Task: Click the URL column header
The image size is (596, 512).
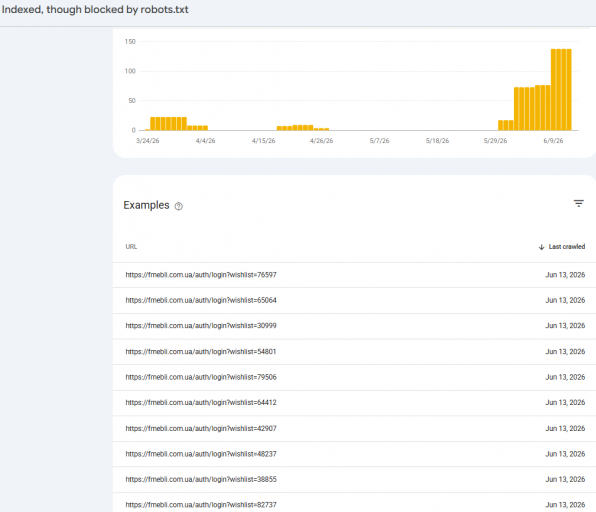Action: tap(131, 247)
